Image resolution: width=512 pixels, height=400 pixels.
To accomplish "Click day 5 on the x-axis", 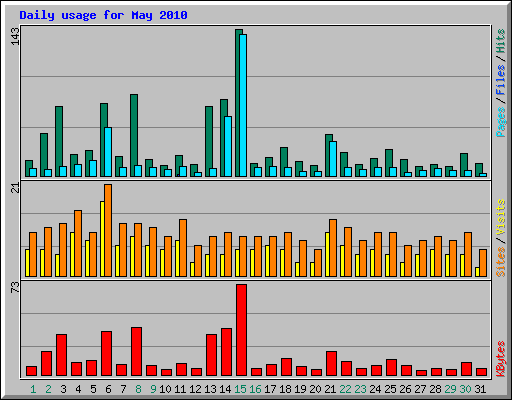I will tap(93, 389).
